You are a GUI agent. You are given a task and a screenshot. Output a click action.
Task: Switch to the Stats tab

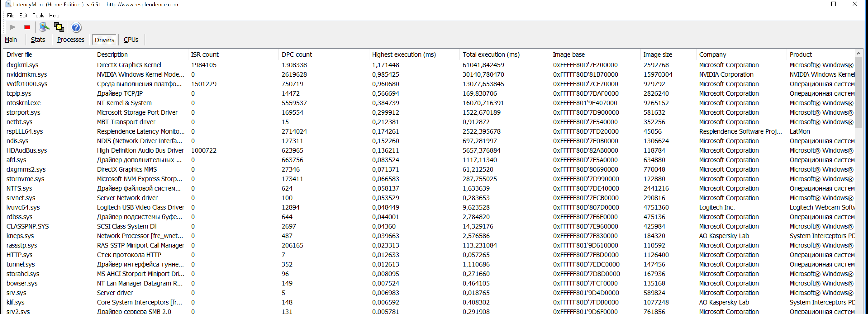pos(38,40)
